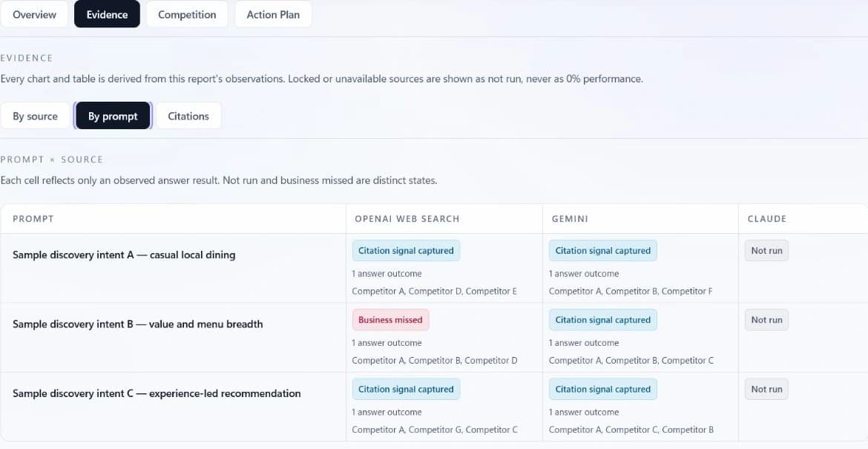Click OpenAI 'Citation signal captured' badge for intent C

tap(406, 389)
